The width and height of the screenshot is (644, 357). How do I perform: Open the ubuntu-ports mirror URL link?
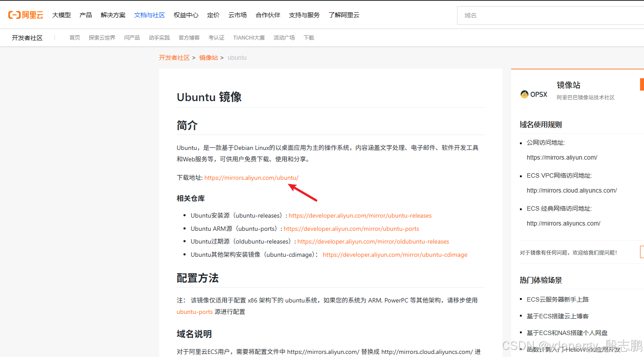click(x=351, y=229)
